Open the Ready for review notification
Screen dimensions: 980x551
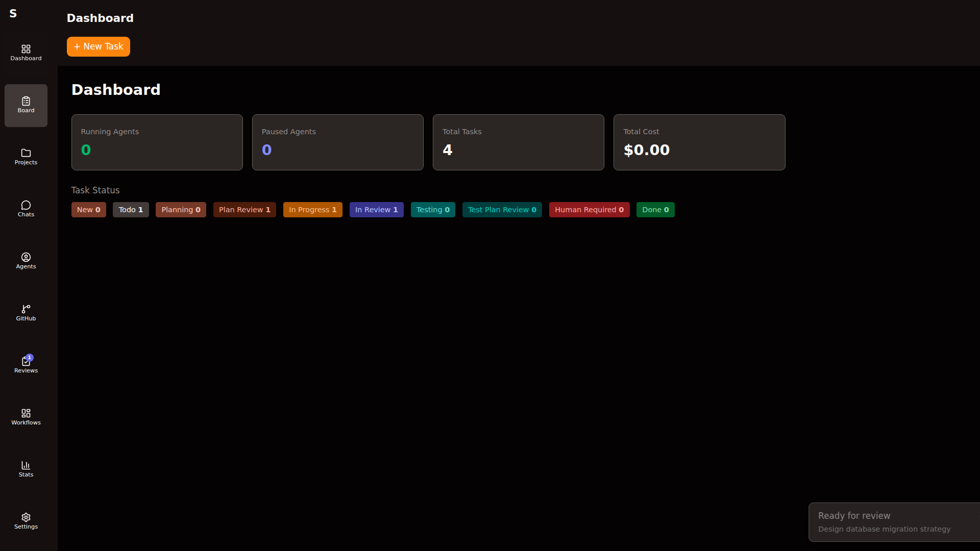pos(893,522)
